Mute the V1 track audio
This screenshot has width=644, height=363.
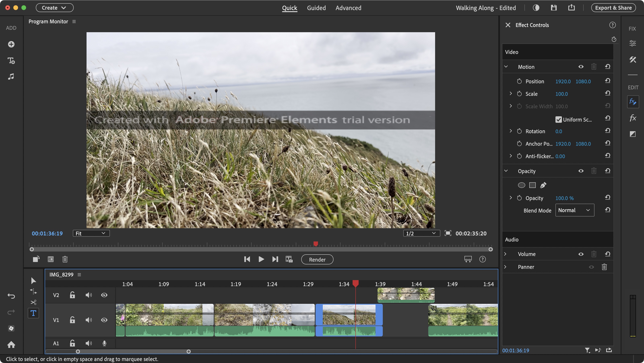coord(89,320)
